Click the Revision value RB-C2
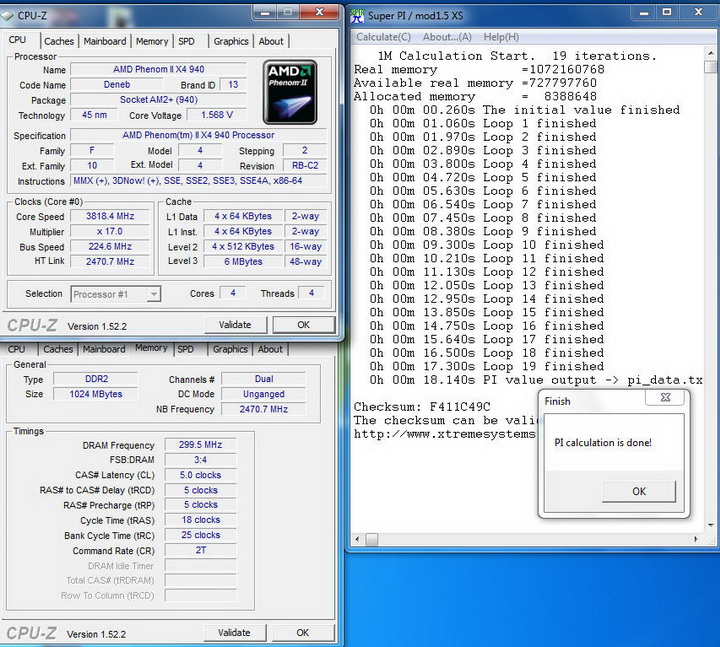This screenshot has width=720, height=647. click(305, 165)
